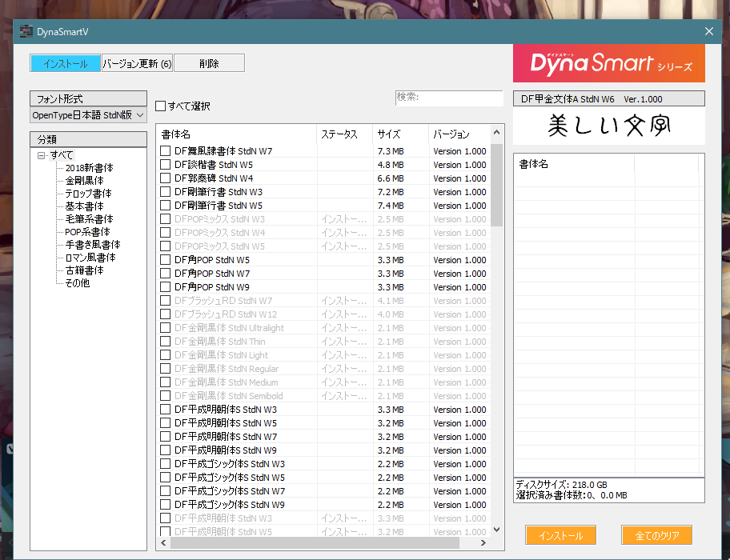Close the DynaSmartV window
The height and width of the screenshot is (560, 730).
click(709, 31)
